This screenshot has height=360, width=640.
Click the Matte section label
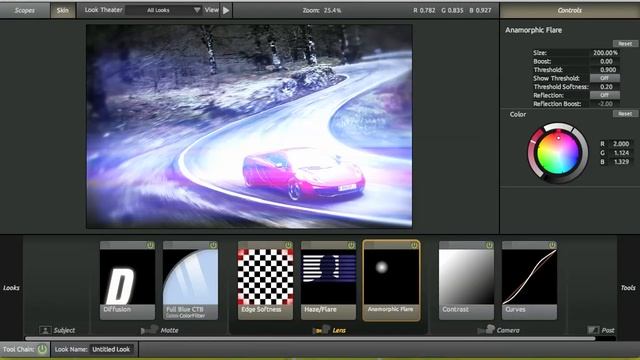pos(169,330)
